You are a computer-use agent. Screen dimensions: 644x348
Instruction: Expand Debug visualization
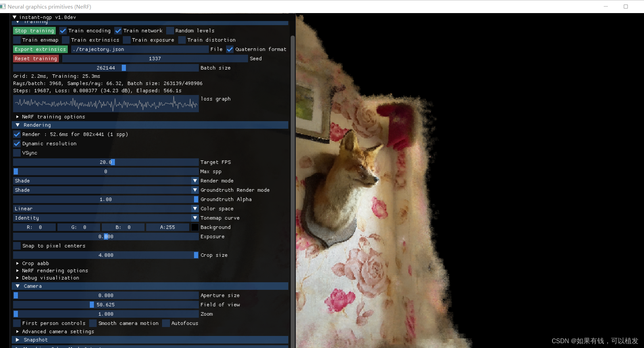pos(47,278)
